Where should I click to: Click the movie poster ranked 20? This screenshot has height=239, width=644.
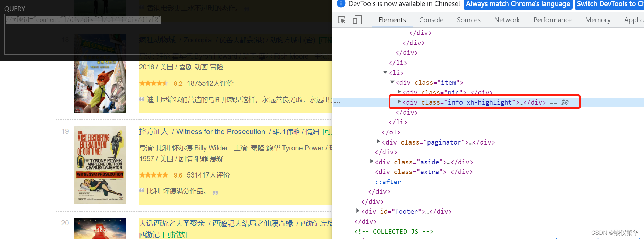100,228
